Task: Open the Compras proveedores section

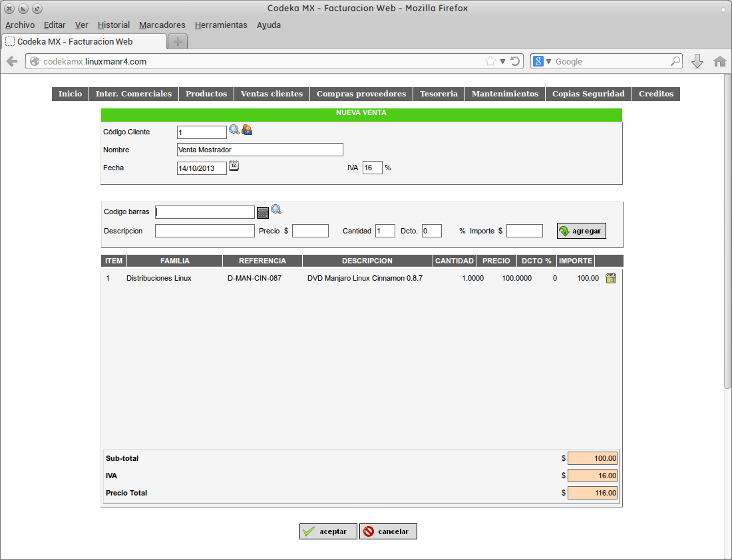Action: coord(361,94)
